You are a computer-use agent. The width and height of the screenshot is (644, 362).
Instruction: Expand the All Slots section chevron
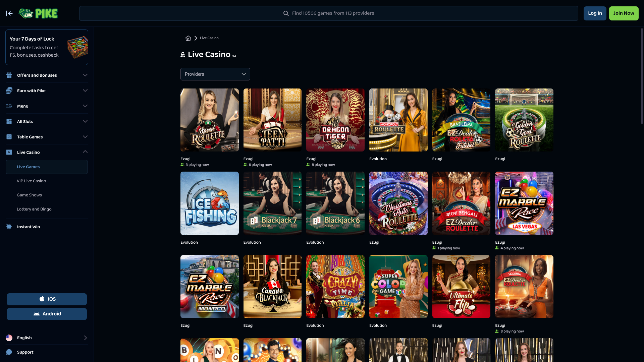coord(85,121)
